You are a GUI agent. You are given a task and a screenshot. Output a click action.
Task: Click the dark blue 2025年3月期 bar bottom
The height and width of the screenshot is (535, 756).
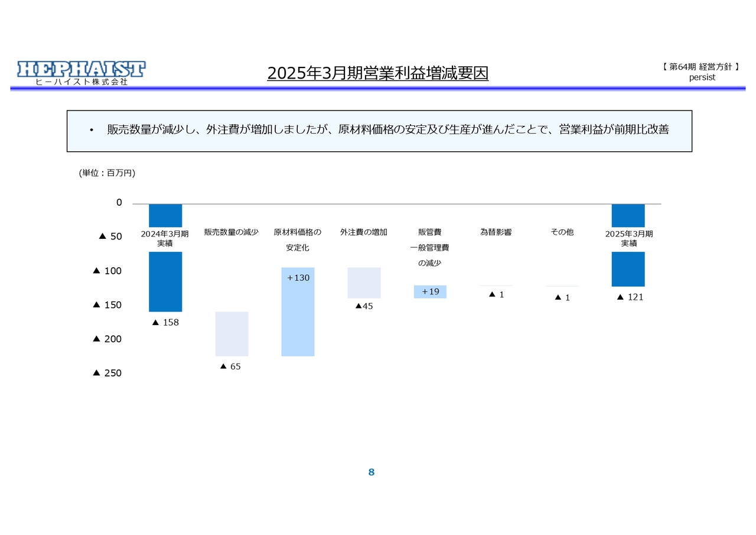[x=628, y=269]
